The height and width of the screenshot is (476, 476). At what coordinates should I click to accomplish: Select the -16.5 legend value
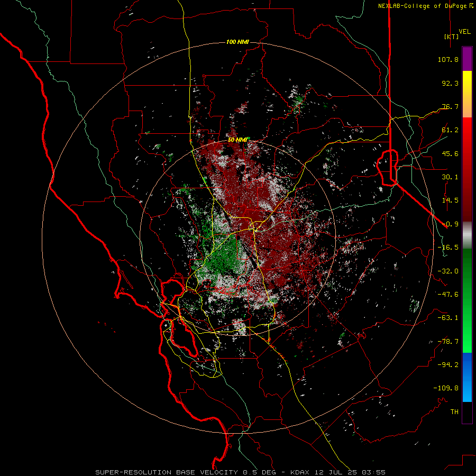[x=448, y=248]
